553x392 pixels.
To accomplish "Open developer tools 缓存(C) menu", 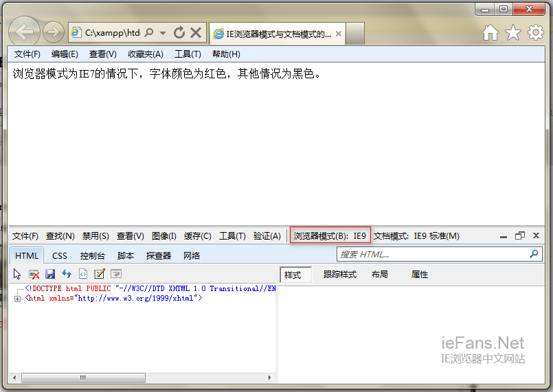I will [x=198, y=236].
